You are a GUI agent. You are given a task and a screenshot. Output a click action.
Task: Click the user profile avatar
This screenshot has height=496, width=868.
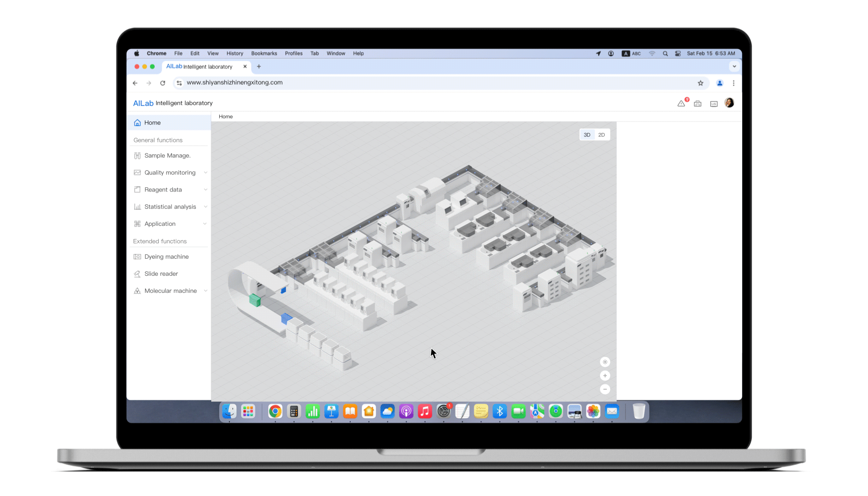coord(729,103)
